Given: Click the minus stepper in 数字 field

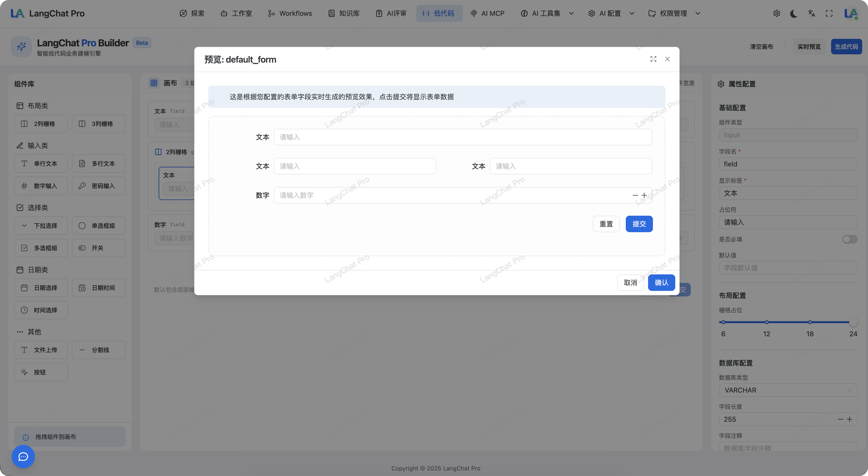Looking at the screenshot, I should [x=635, y=195].
